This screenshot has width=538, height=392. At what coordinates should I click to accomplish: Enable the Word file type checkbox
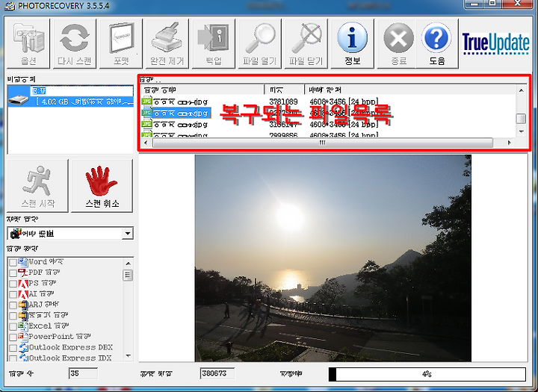coord(13,262)
